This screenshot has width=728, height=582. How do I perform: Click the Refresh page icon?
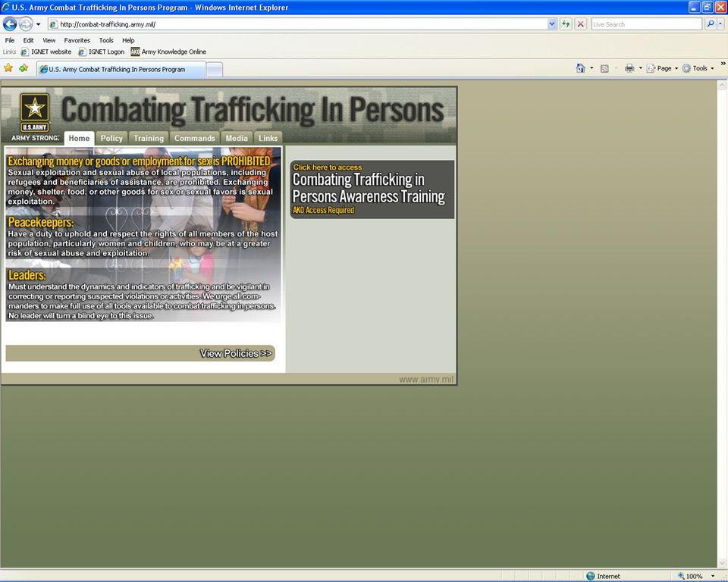566,24
